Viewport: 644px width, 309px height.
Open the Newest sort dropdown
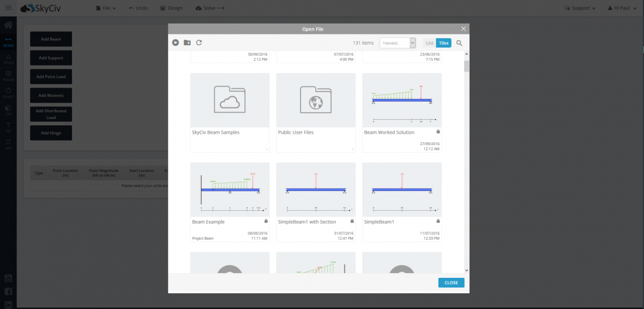click(x=398, y=43)
